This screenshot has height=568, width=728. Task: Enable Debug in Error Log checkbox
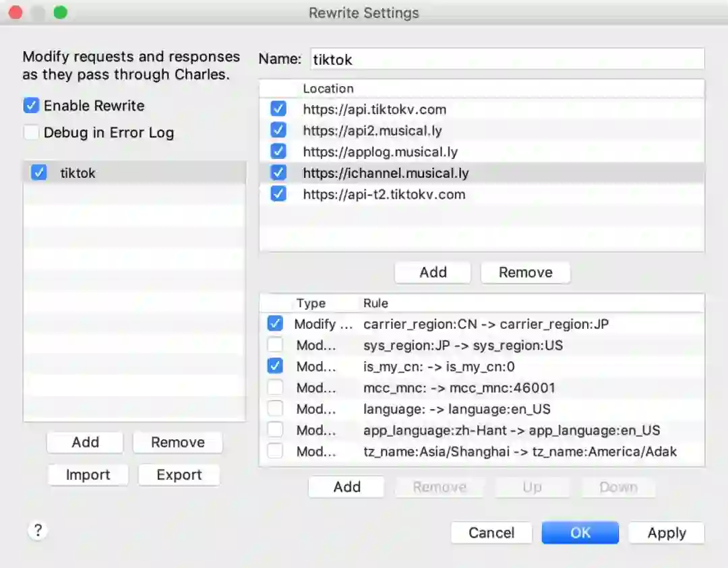31,133
